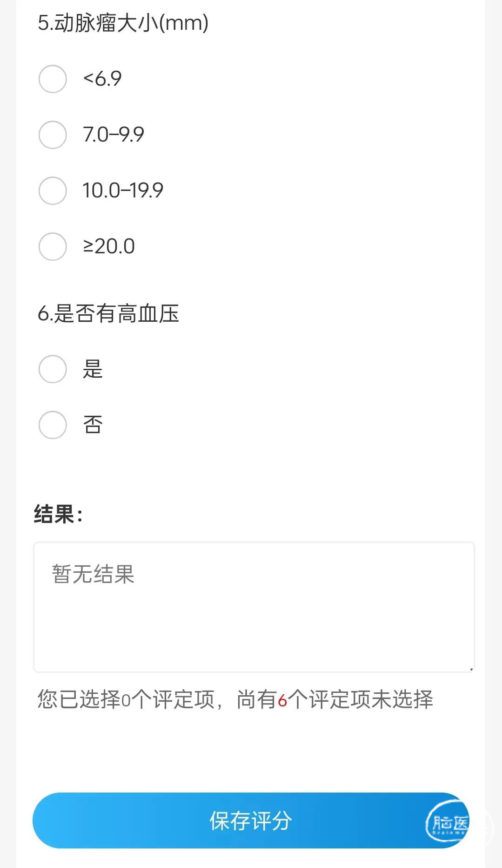Click the "10.0–19.9" option label text

pyautogui.click(x=123, y=190)
